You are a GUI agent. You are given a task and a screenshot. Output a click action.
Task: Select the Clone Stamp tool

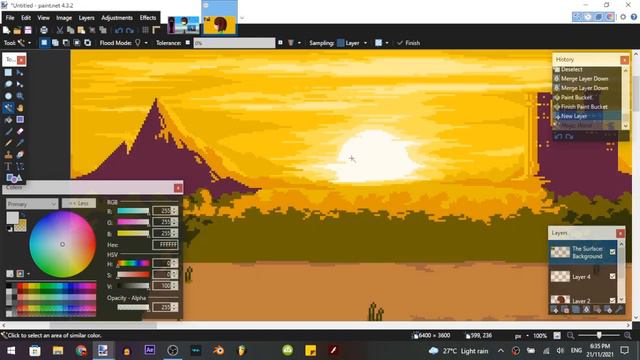(8, 155)
